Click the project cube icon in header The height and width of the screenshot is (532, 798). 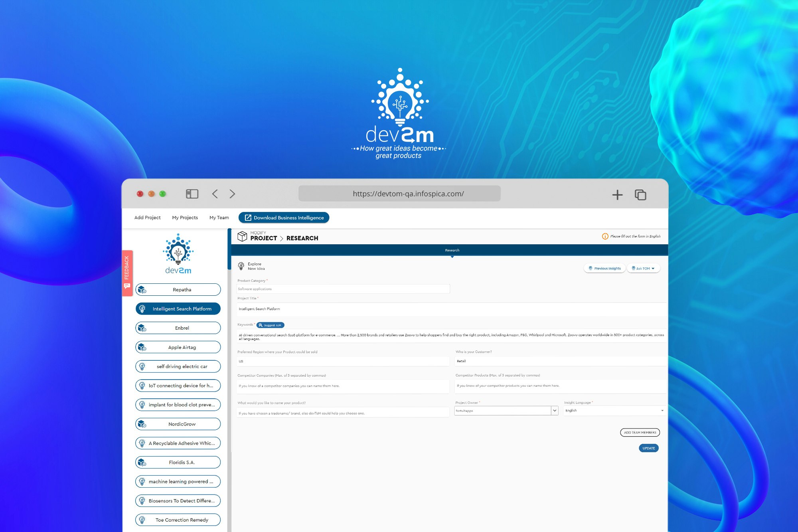(x=242, y=236)
